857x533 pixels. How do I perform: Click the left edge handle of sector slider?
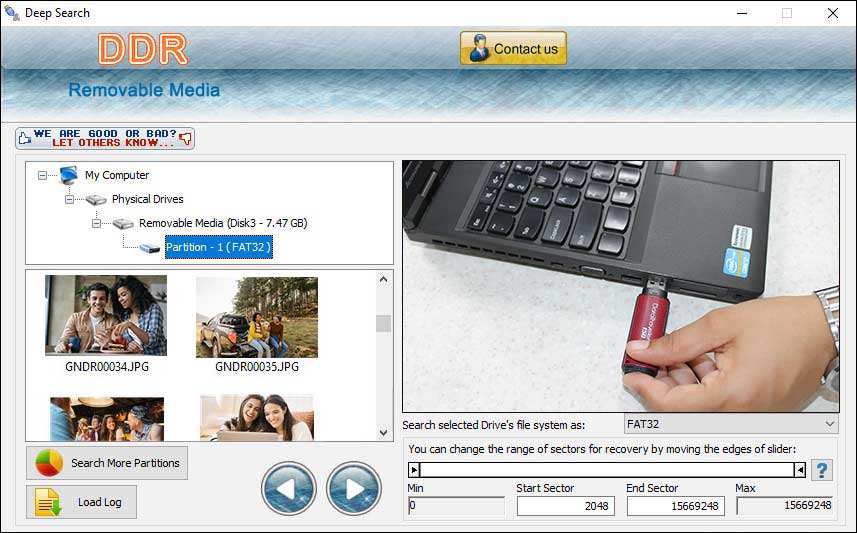pos(414,470)
